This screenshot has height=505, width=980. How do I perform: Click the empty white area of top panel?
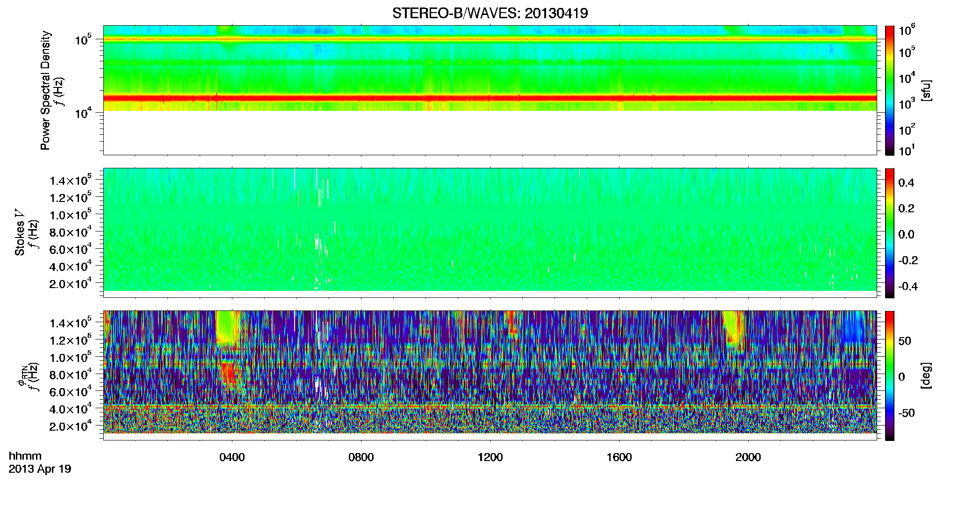(490, 133)
